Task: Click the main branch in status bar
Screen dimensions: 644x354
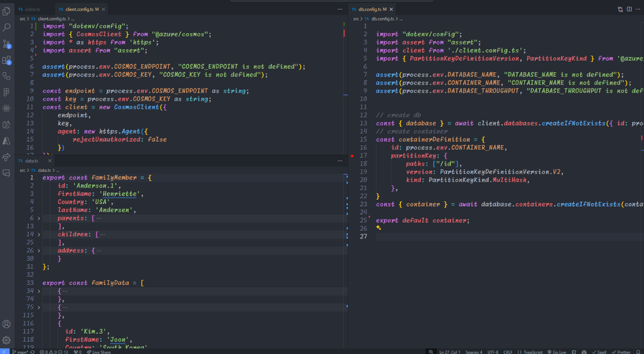Action: tap(20, 352)
